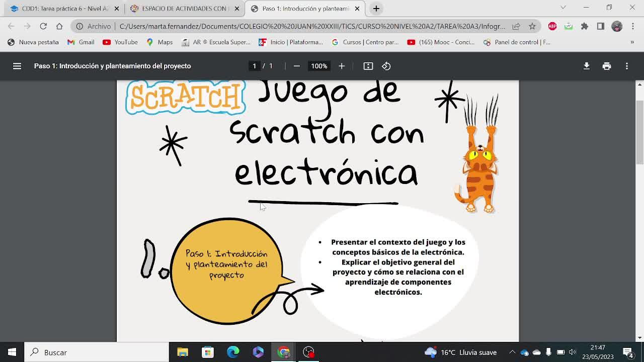Viewport: 644px width, 362px height.
Task: Go forward in browser history
Action: pyautogui.click(x=27, y=26)
